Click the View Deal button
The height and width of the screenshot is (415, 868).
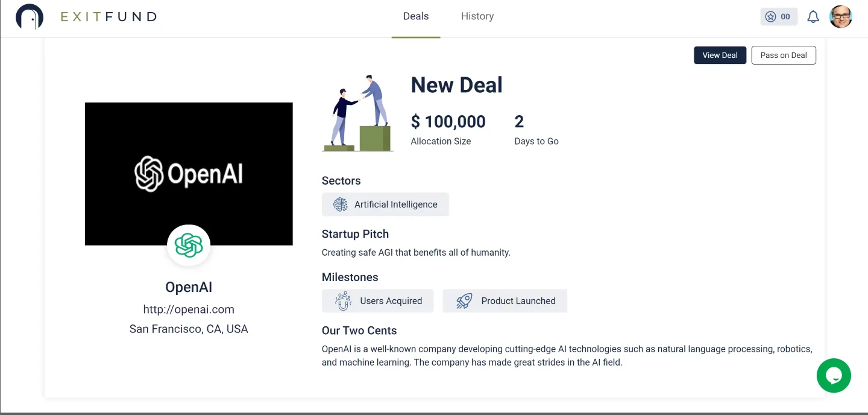[x=720, y=55]
